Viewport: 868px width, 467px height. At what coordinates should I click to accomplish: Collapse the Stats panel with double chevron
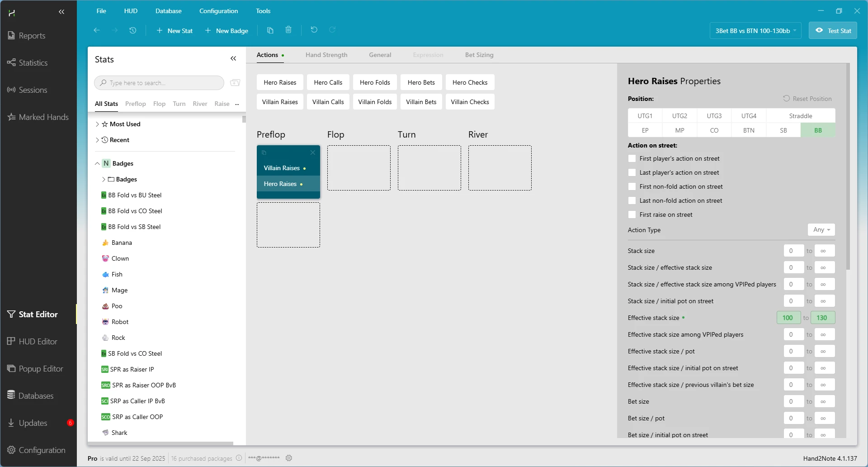(x=233, y=59)
